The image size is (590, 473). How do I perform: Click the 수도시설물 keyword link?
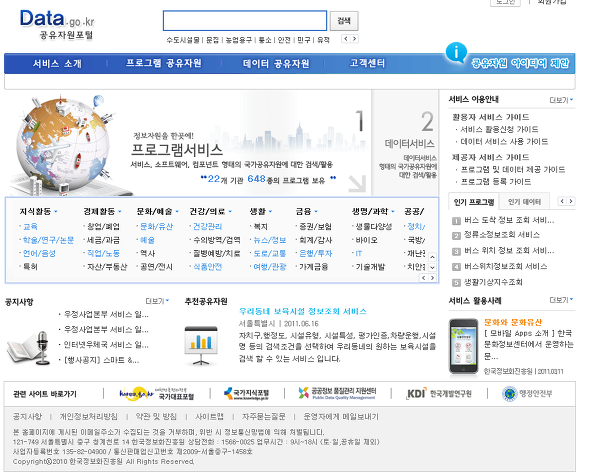pyautogui.click(x=183, y=40)
